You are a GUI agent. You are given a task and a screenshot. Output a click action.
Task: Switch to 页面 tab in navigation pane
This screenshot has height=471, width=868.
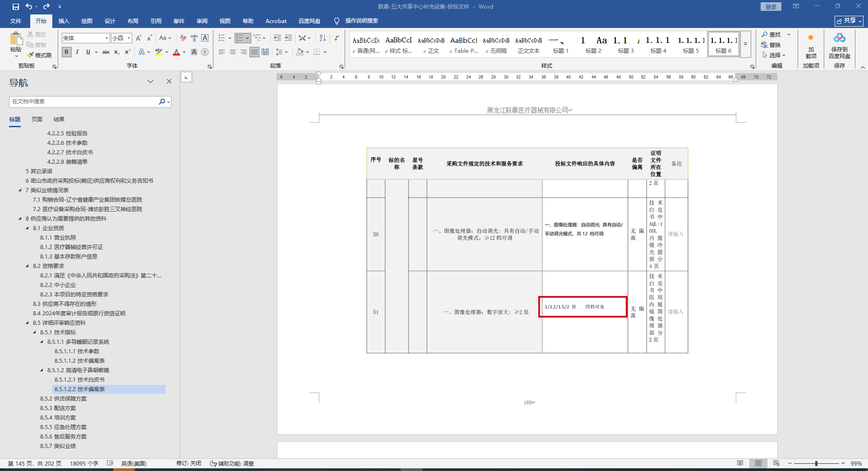(37, 120)
